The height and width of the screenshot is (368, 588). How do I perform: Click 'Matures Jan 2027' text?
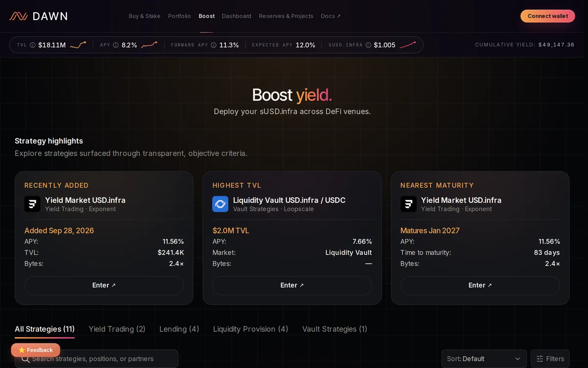[430, 231]
